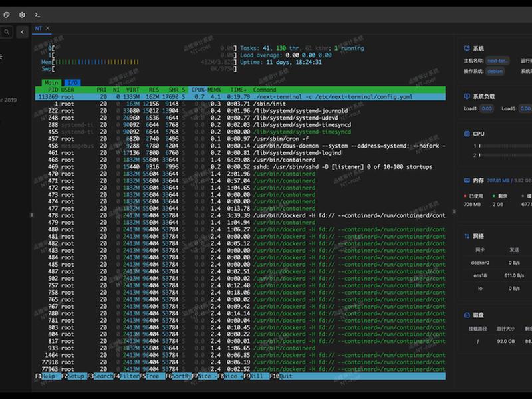
Task: Click the Load1 0.00 value badge
Action: [x=487, y=109]
